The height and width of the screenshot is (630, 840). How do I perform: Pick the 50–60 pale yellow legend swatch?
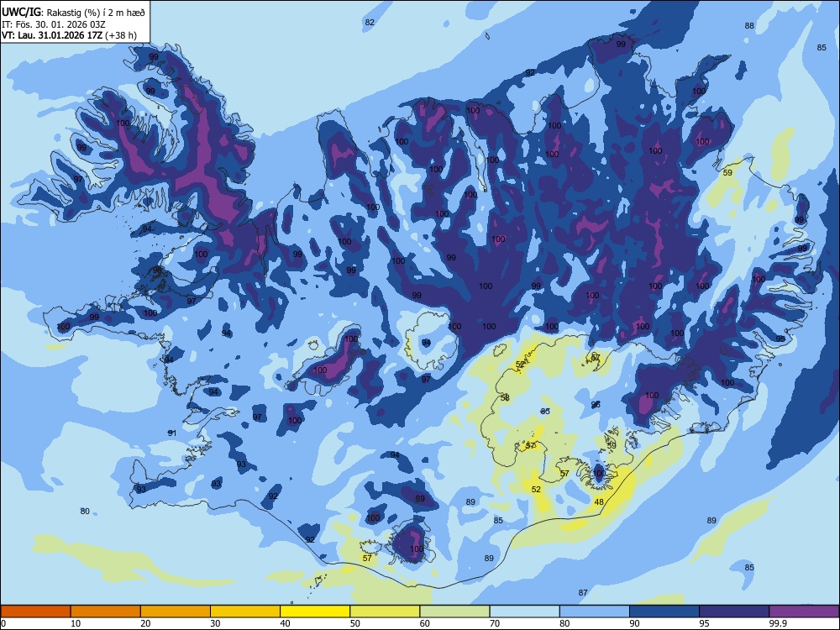(x=386, y=612)
